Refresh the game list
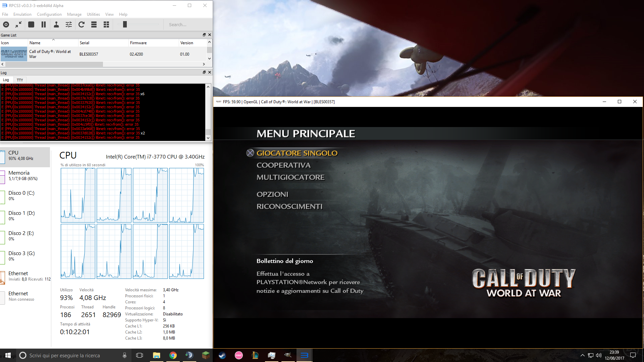This screenshot has height=362, width=644. tap(82, 24)
